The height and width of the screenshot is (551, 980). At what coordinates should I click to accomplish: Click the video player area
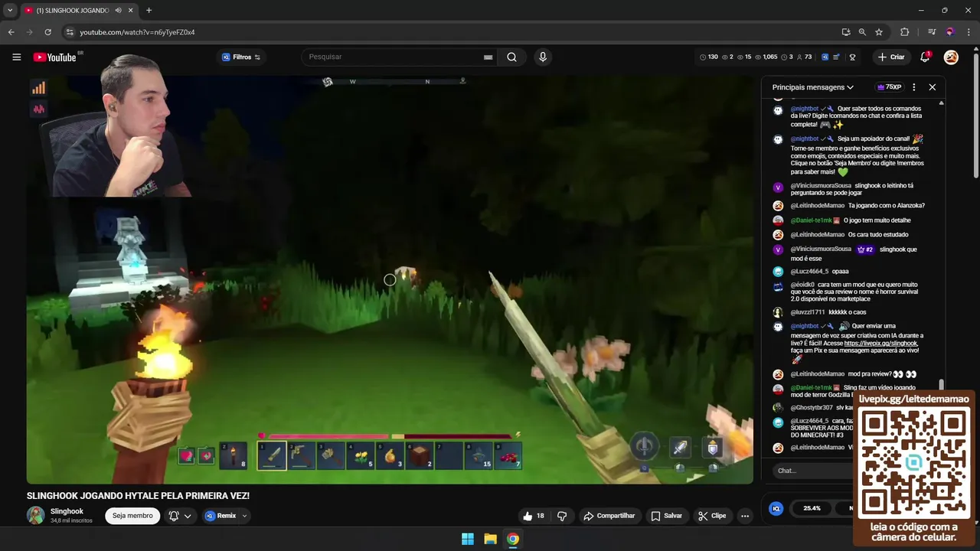[390, 279]
